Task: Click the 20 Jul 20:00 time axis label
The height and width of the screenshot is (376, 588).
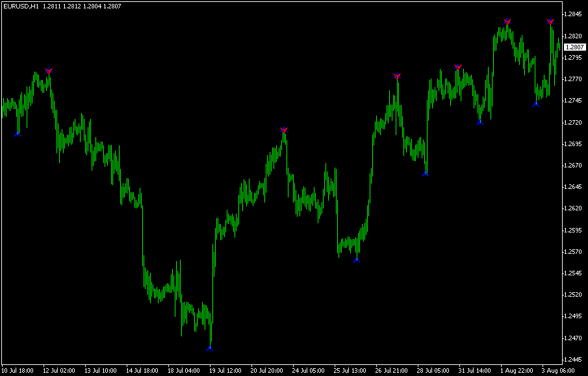Action: (268, 371)
